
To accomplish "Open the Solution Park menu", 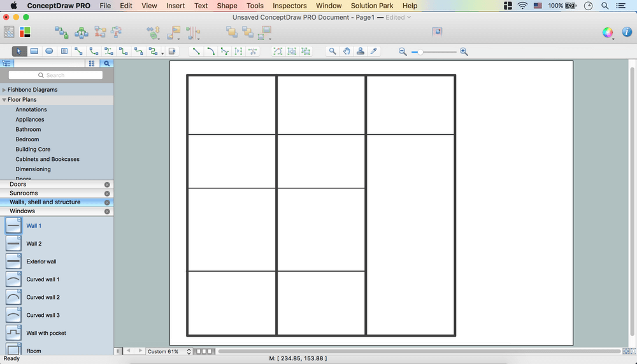I will pos(372,6).
